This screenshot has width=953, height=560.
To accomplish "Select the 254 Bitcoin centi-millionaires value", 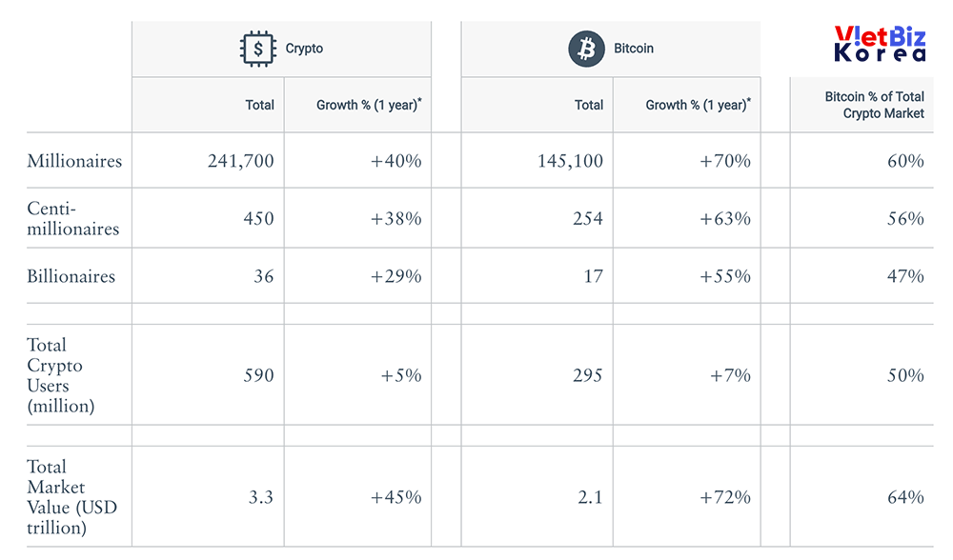I will point(587,218).
